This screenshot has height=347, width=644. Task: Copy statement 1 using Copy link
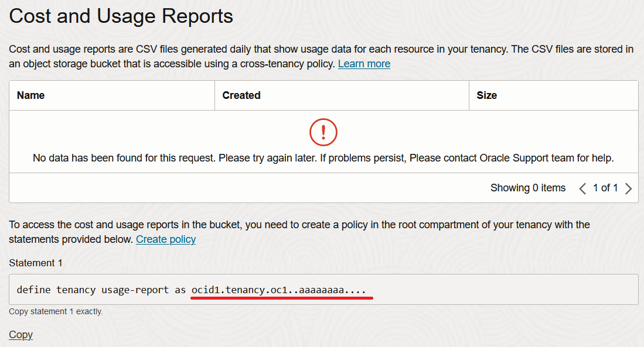click(x=21, y=335)
